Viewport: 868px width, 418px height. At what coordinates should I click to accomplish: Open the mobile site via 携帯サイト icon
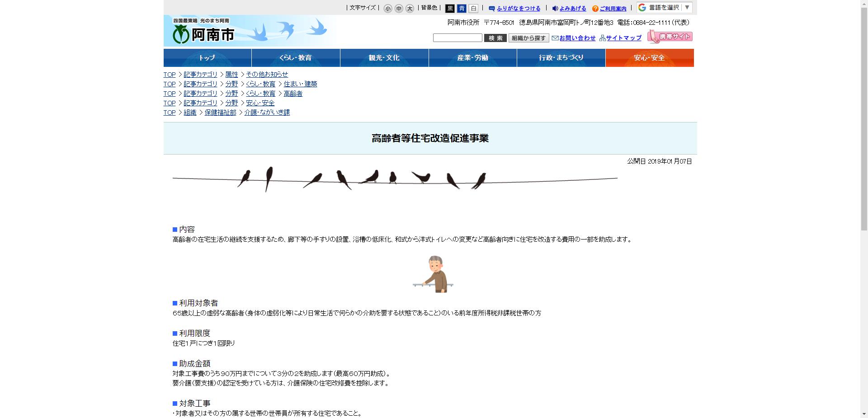pyautogui.click(x=671, y=36)
